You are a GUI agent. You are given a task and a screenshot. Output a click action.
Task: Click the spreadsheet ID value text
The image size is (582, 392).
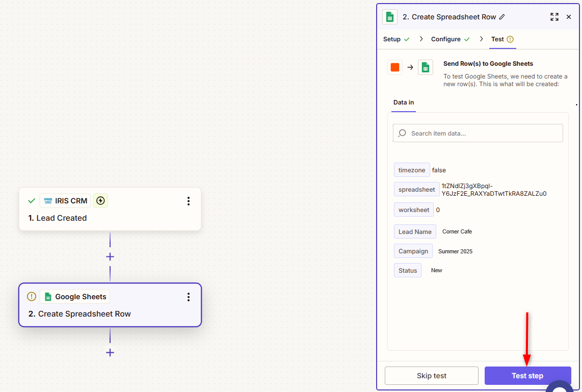pos(494,190)
